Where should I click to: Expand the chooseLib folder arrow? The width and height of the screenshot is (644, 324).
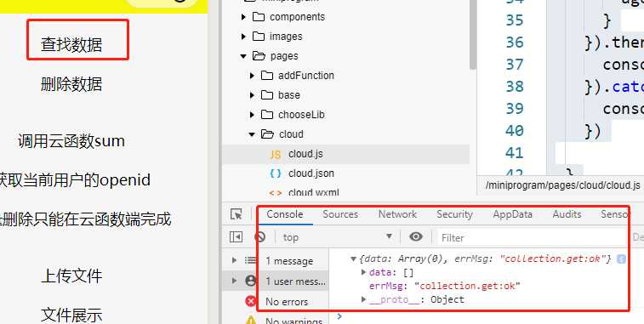252,115
